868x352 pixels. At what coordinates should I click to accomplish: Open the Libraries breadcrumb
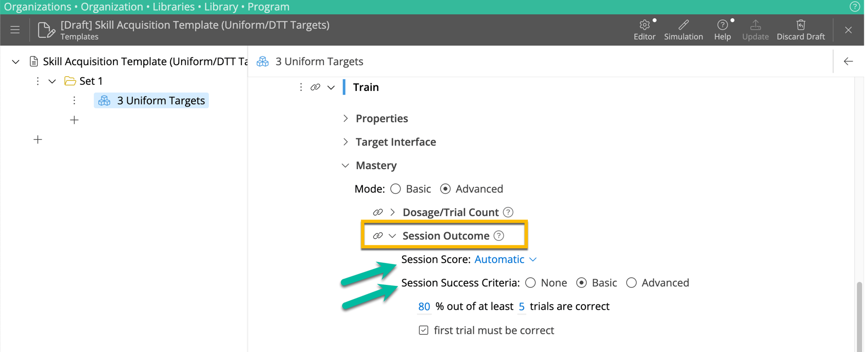click(x=174, y=7)
